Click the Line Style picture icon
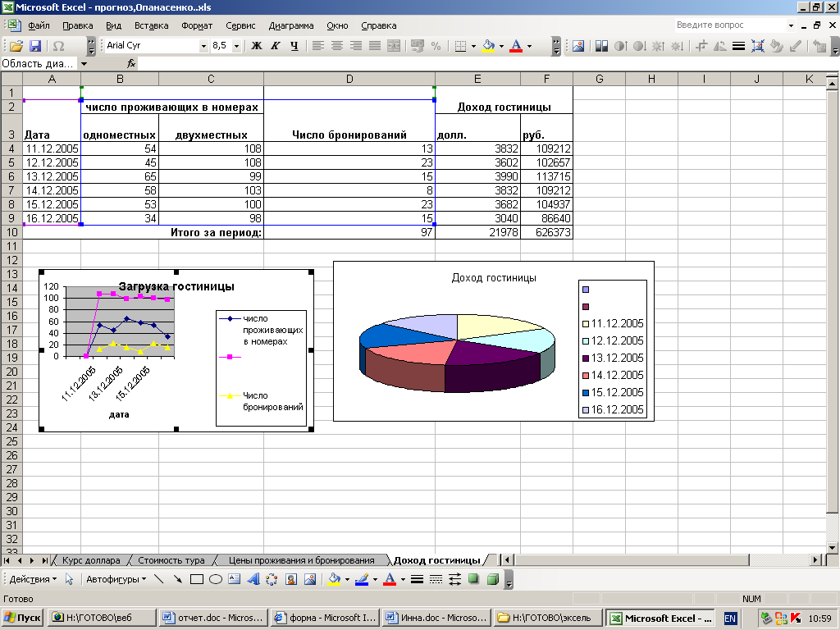 tap(739, 46)
